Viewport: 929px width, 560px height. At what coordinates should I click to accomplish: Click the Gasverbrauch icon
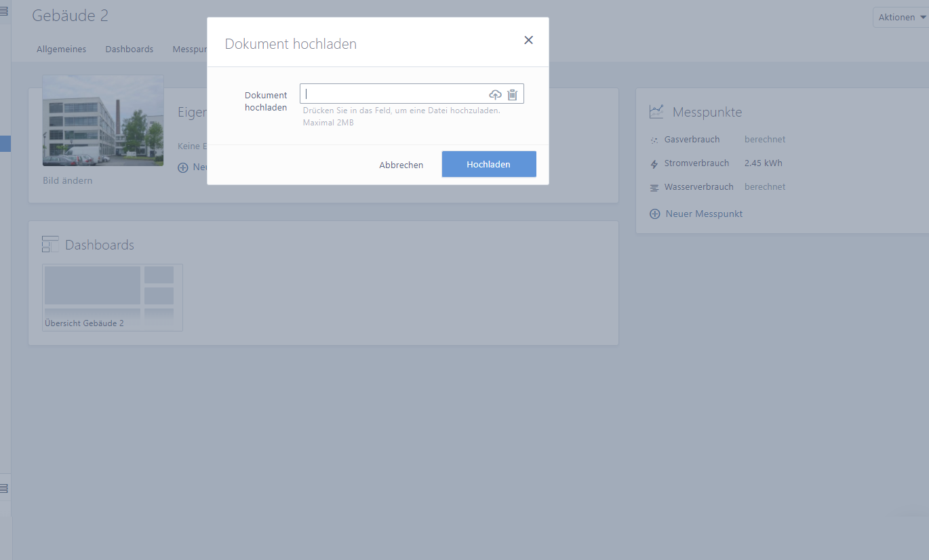click(654, 140)
